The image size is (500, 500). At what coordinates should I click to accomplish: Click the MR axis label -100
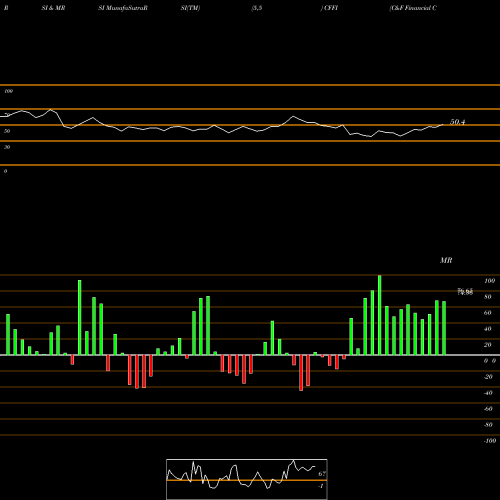[x=490, y=441]
